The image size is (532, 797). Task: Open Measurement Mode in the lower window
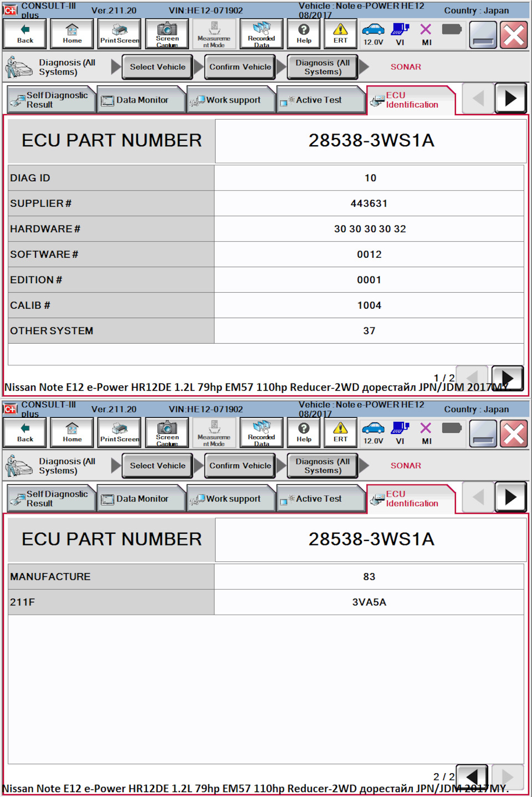tap(214, 432)
